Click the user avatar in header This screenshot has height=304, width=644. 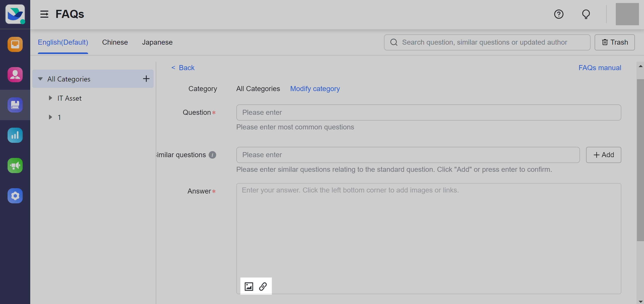tap(627, 14)
